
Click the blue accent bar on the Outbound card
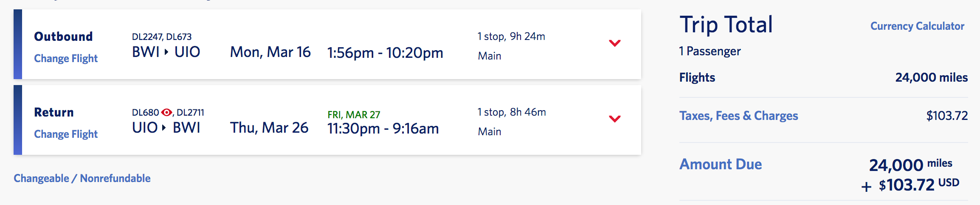pos(18,44)
